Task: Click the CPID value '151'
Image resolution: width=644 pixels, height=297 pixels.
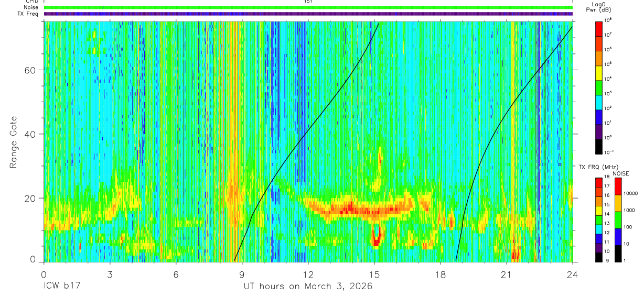Action: pos(308,2)
